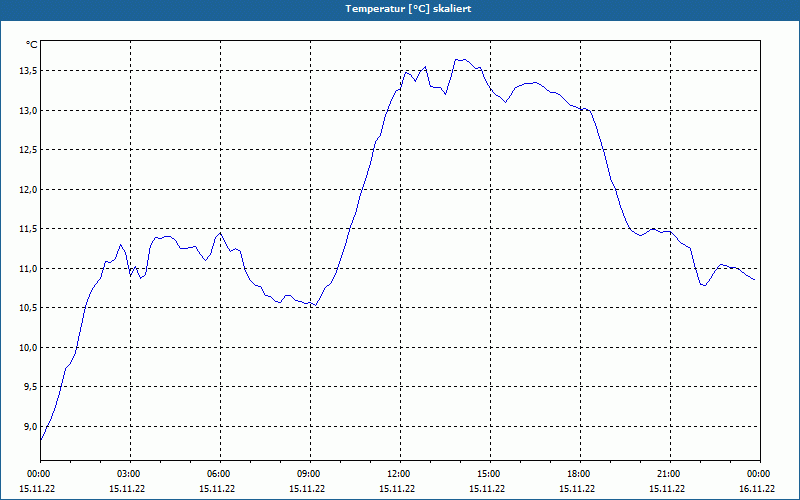Click the 12,5 y-axis label

click(29, 150)
